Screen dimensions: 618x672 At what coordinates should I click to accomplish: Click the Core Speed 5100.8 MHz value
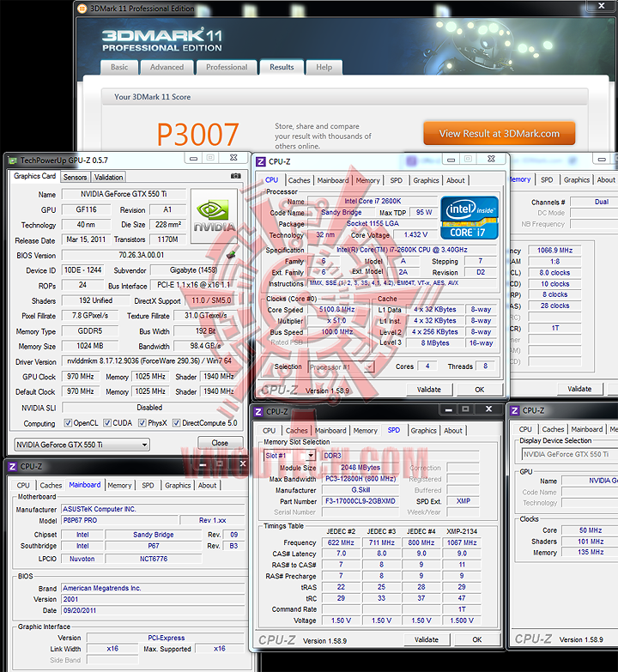click(x=336, y=310)
